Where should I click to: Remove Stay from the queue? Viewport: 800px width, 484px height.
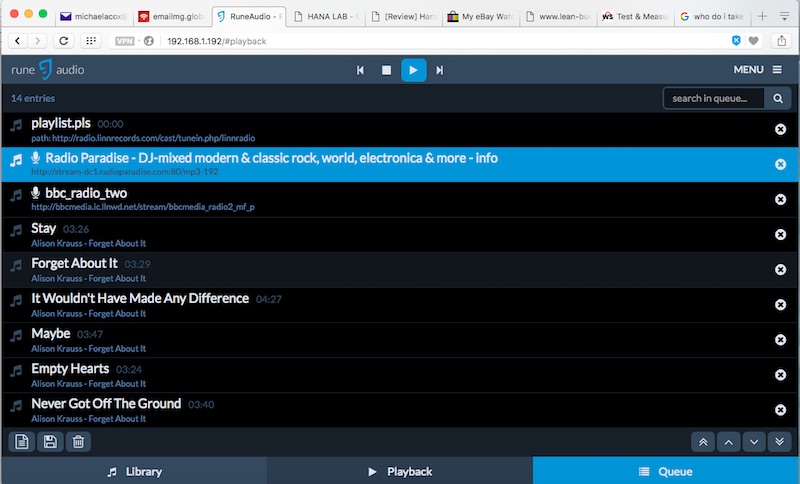pyautogui.click(x=780, y=235)
